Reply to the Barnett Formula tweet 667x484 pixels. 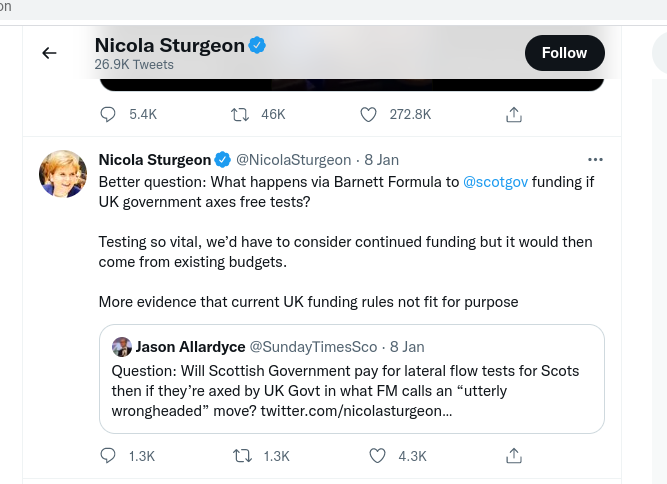tap(108, 456)
